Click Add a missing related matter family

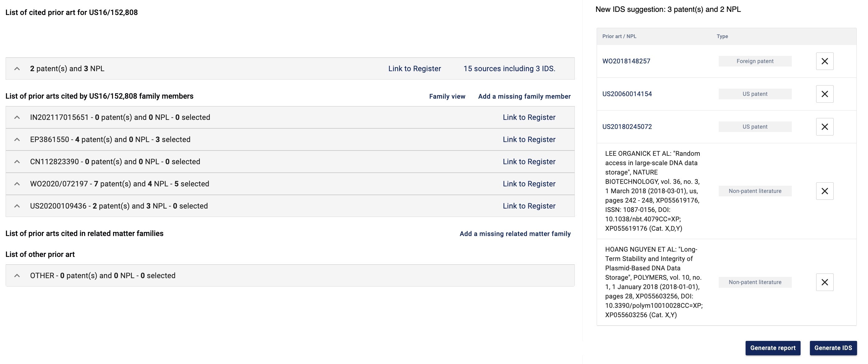pyautogui.click(x=515, y=234)
